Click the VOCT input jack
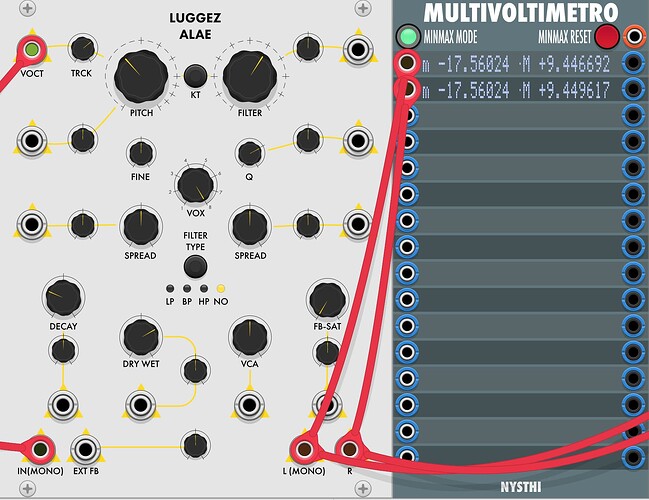The width and height of the screenshot is (649, 500). click(x=33, y=49)
